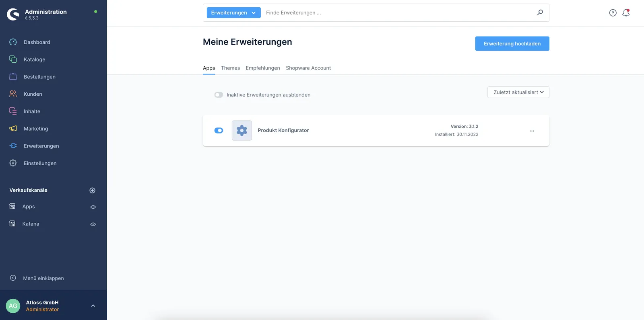Open the help question mark icon
Image resolution: width=644 pixels, height=320 pixels.
point(613,13)
